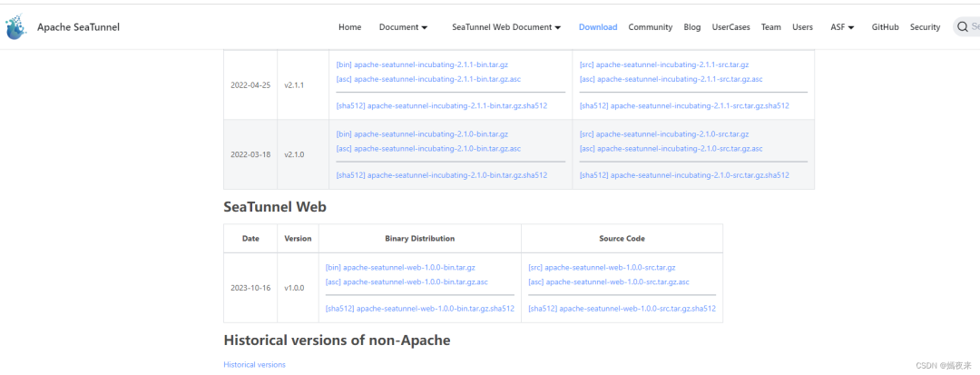Click the search magnifier icon
Viewport: 980px width, 375px height.
[963, 27]
